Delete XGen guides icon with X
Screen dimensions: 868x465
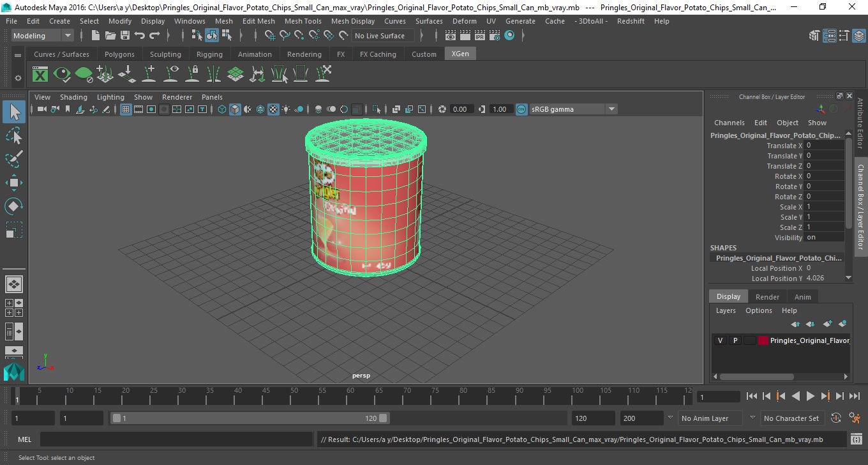coord(324,74)
